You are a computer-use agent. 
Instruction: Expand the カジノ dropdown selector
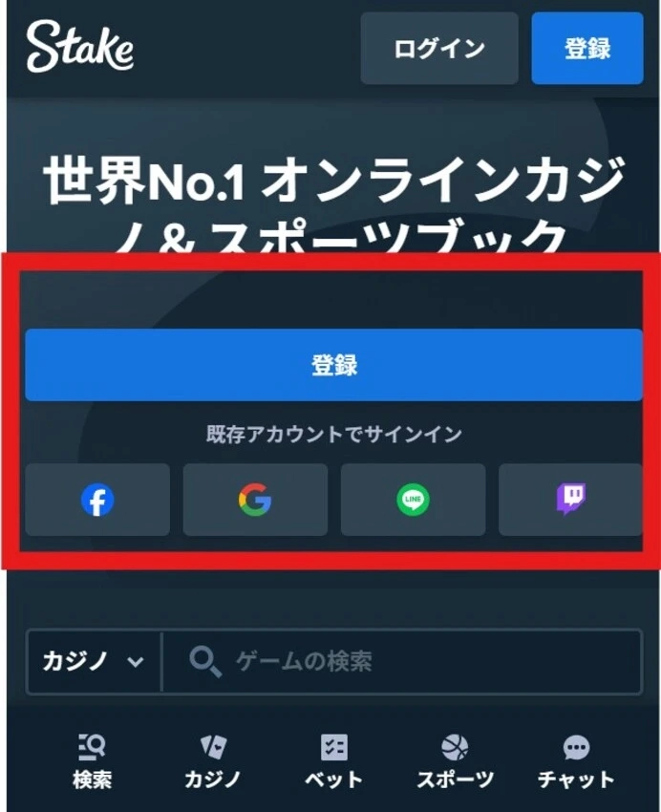94,661
